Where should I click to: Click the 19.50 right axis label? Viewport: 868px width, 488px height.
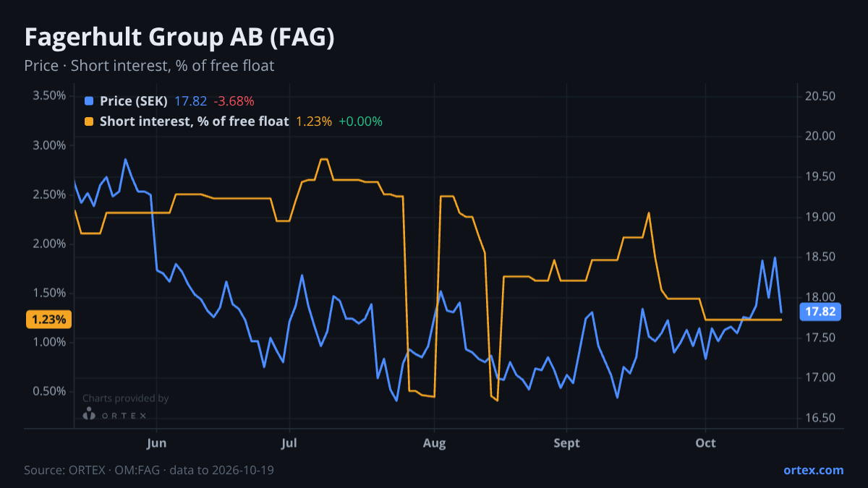pyautogui.click(x=821, y=177)
